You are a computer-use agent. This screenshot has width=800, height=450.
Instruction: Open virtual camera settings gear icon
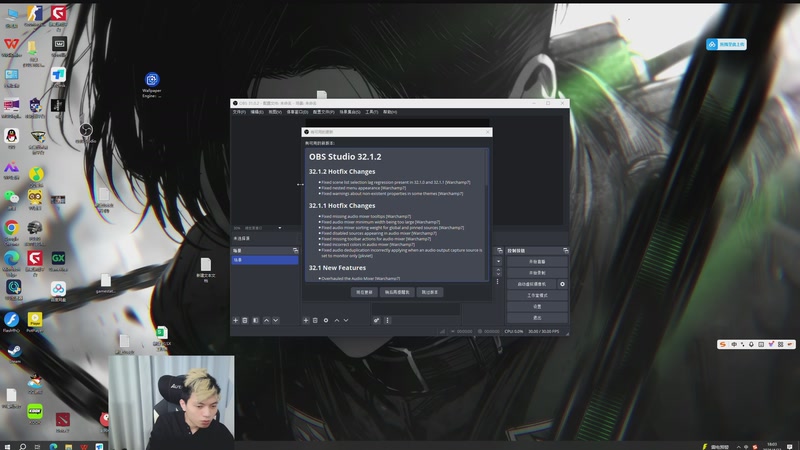pyautogui.click(x=562, y=284)
